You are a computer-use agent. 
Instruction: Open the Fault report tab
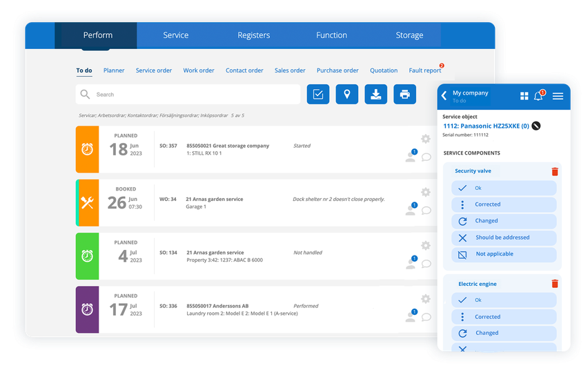(424, 70)
